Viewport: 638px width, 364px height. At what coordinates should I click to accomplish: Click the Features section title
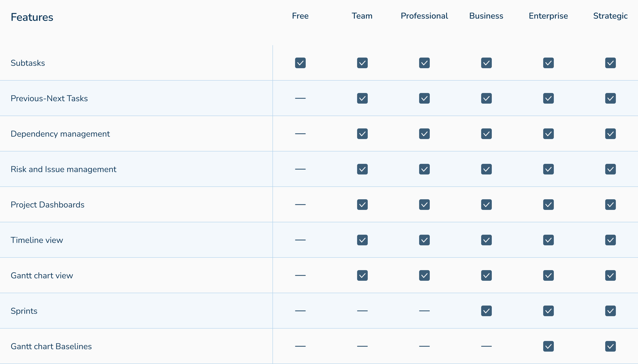[x=32, y=17]
